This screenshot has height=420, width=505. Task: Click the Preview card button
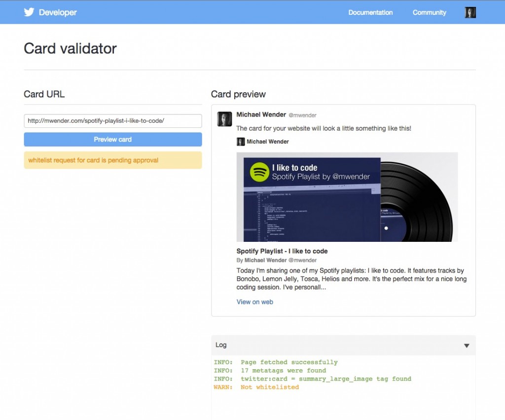(113, 140)
